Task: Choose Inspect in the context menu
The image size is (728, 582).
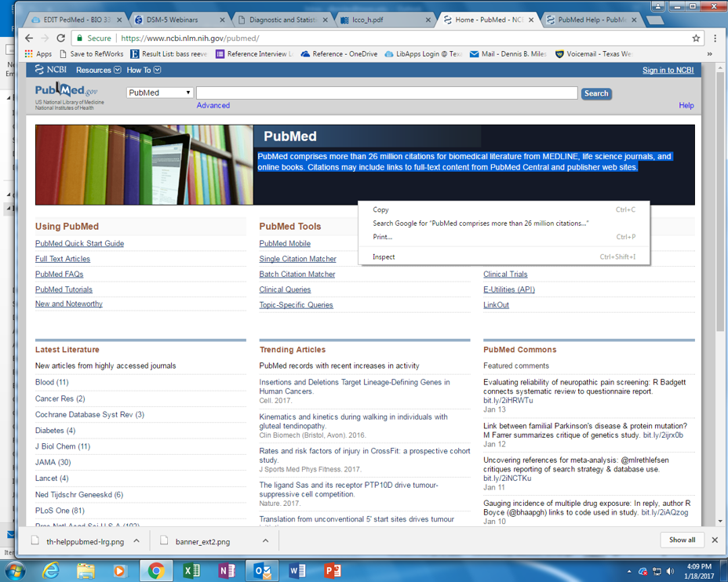Action: coord(504,256)
